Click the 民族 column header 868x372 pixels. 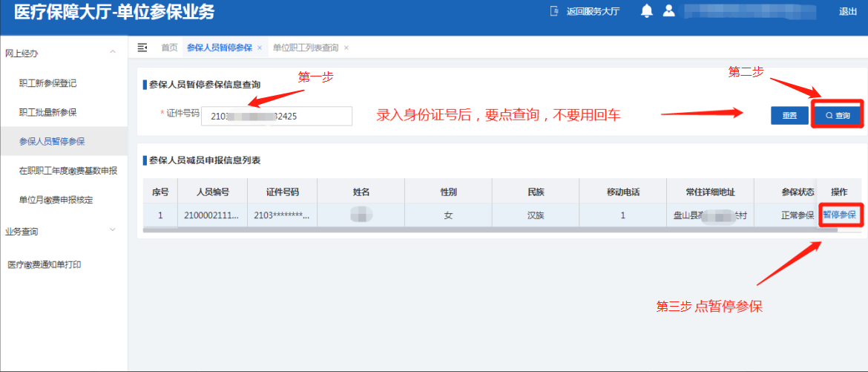pyautogui.click(x=536, y=192)
